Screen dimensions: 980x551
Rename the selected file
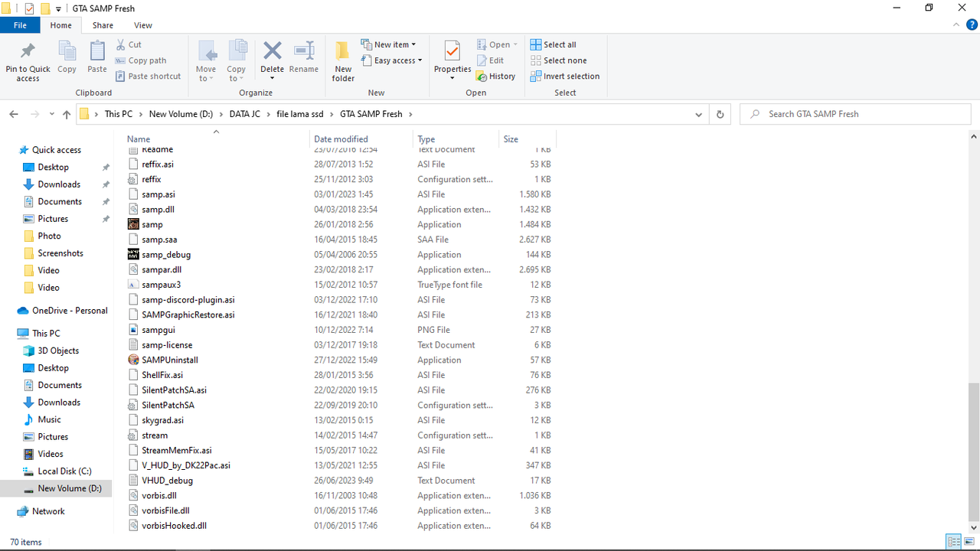point(304,58)
